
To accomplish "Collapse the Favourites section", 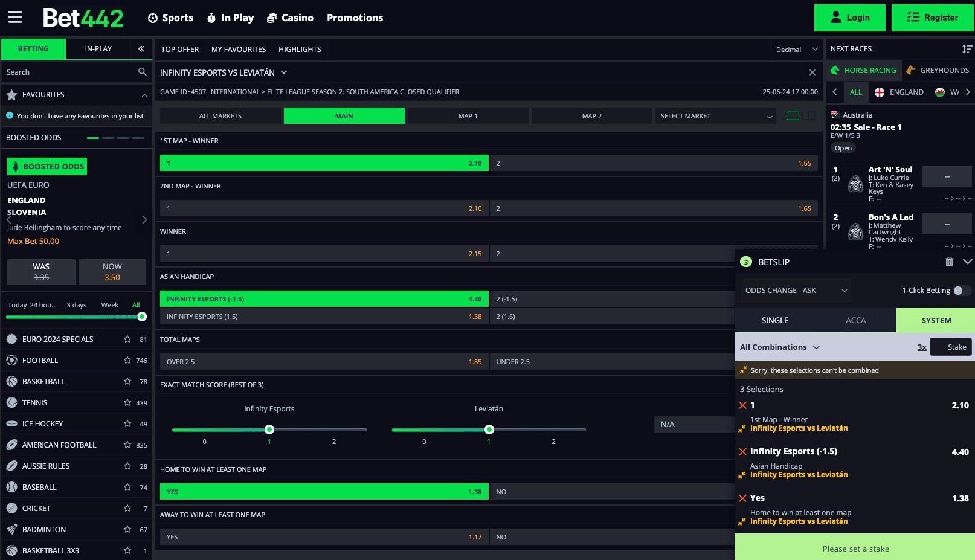I will click(144, 95).
